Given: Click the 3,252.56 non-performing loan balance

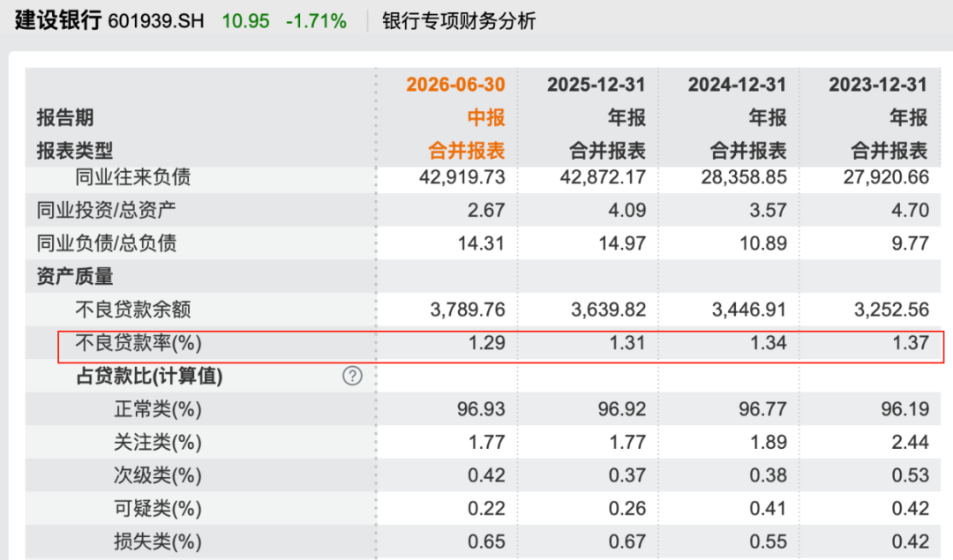Looking at the screenshot, I should pos(891,310).
